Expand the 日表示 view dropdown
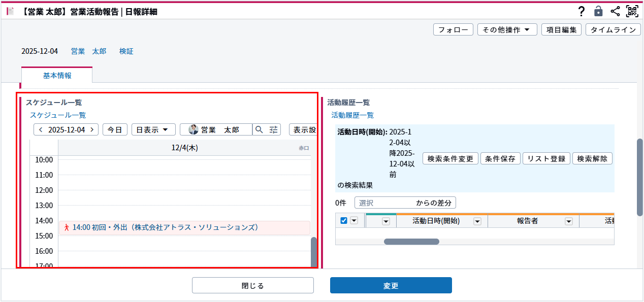 point(153,130)
